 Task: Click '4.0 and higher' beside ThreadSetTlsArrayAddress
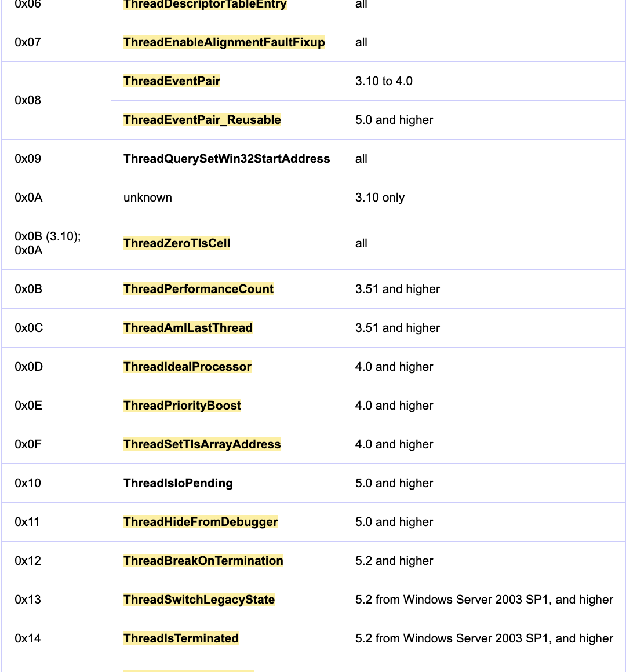point(394,444)
